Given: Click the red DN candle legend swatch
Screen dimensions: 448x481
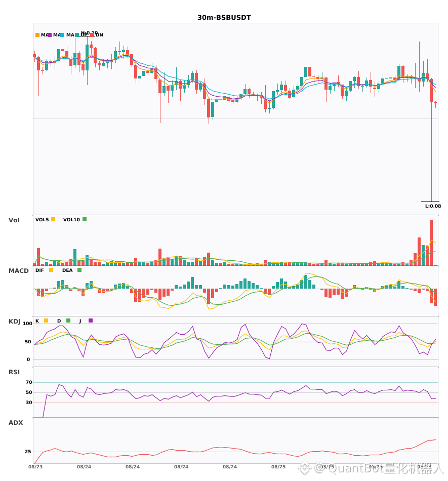Looking at the screenshot, I should [x=92, y=35].
